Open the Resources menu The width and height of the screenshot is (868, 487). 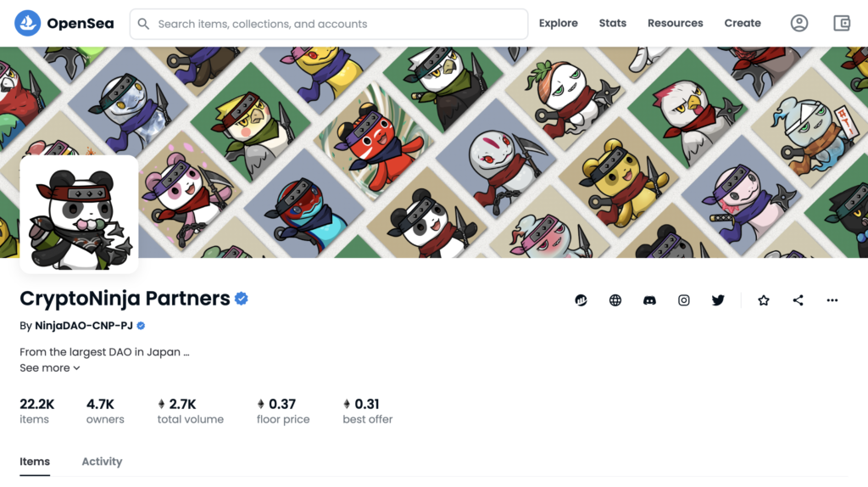[x=675, y=23]
